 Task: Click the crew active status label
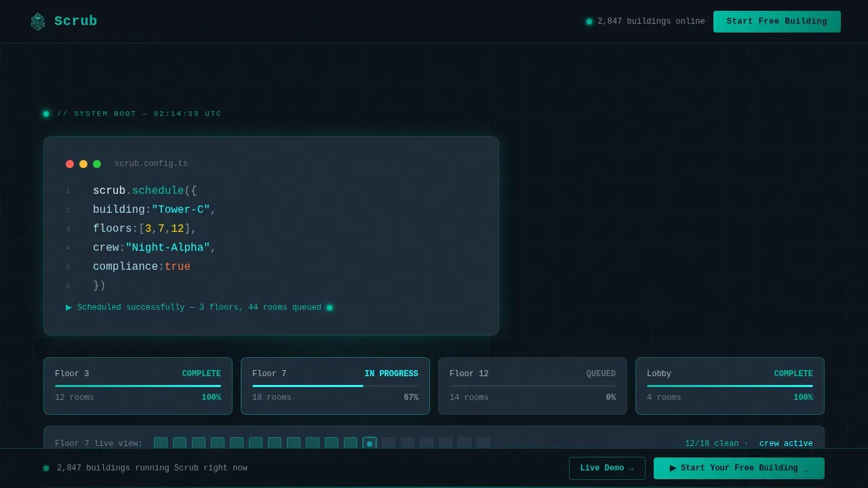(786, 444)
